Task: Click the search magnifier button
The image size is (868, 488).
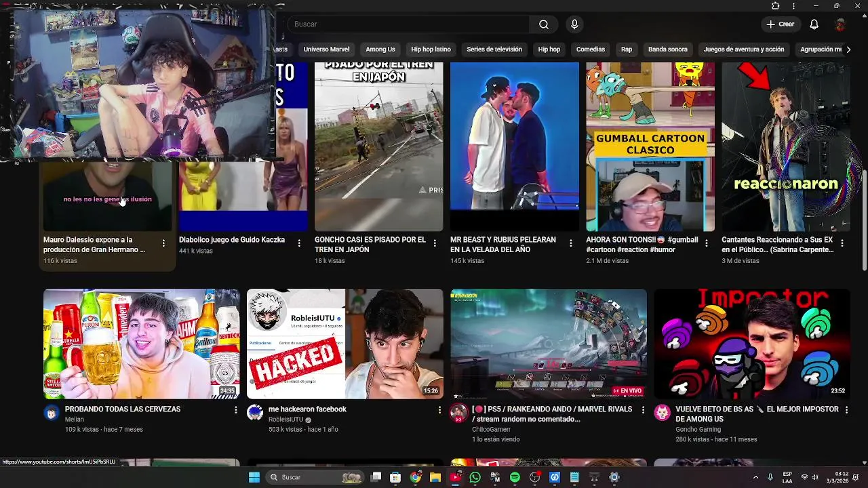Action: click(544, 24)
